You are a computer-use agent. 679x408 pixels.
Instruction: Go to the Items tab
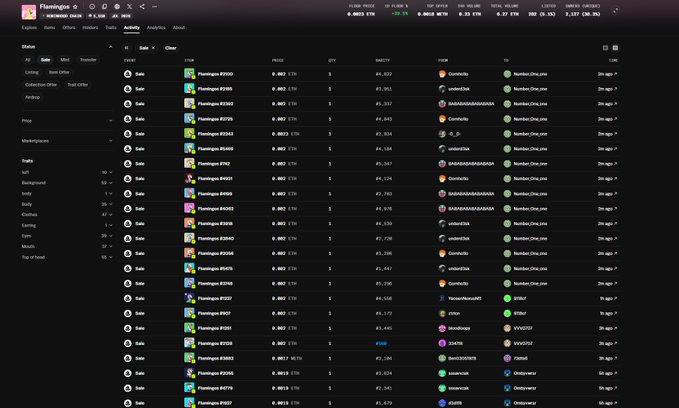coord(49,28)
